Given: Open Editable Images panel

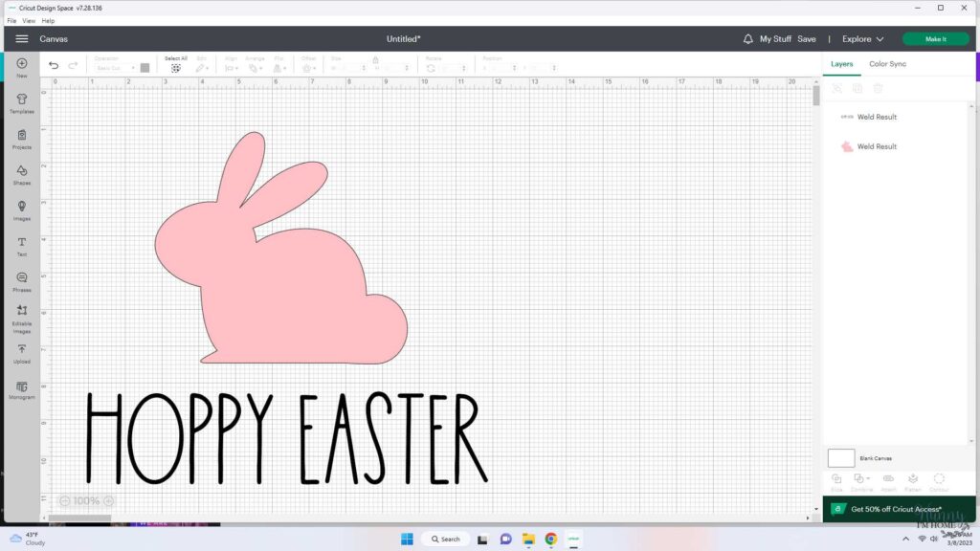Looking at the screenshot, I should [x=22, y=319].
